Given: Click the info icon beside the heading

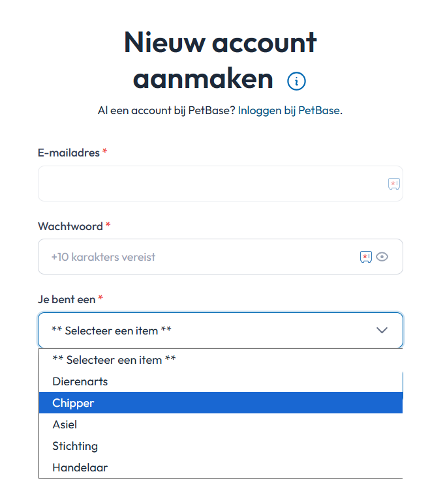Looking at the screenshot, I should pyautogui.click(x=296, y=82).
